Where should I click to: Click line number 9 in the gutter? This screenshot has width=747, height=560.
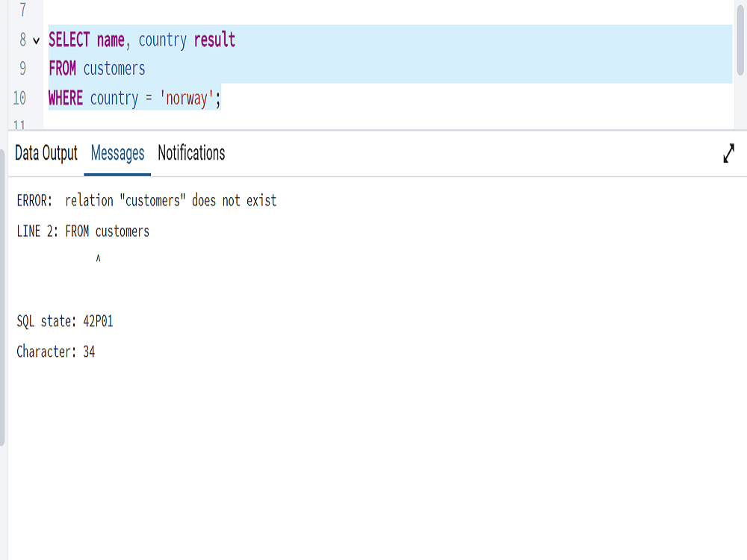[23, 69]
